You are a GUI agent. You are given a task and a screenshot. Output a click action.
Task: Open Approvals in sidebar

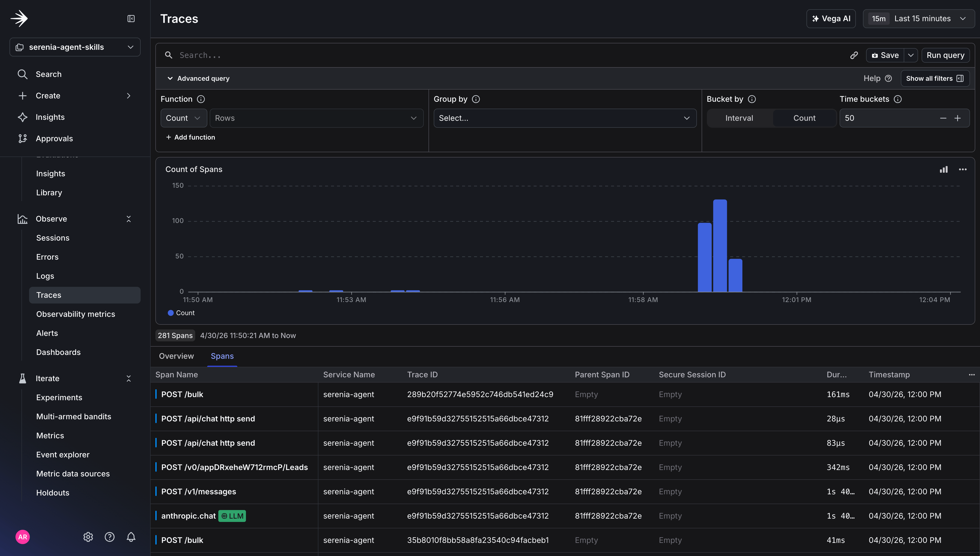54,139
